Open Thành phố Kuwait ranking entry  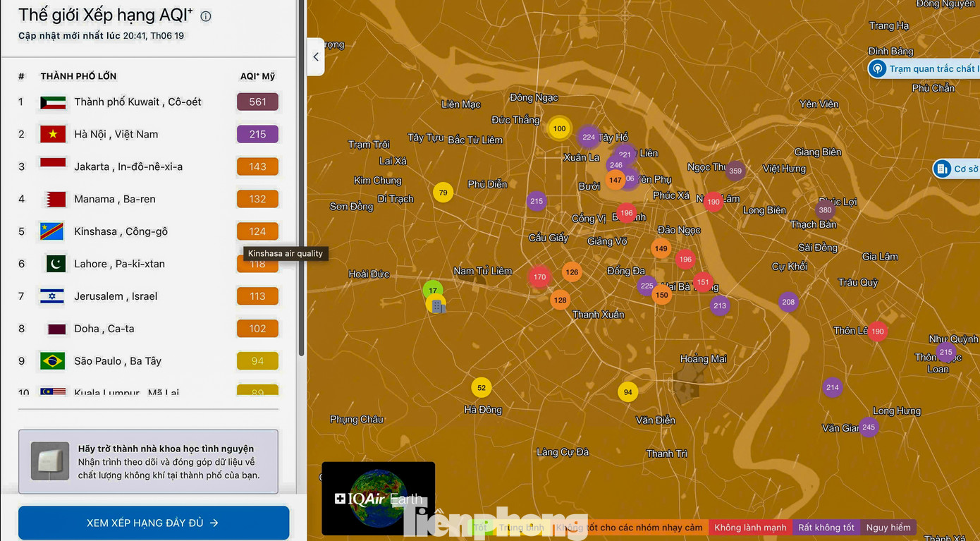137,102
